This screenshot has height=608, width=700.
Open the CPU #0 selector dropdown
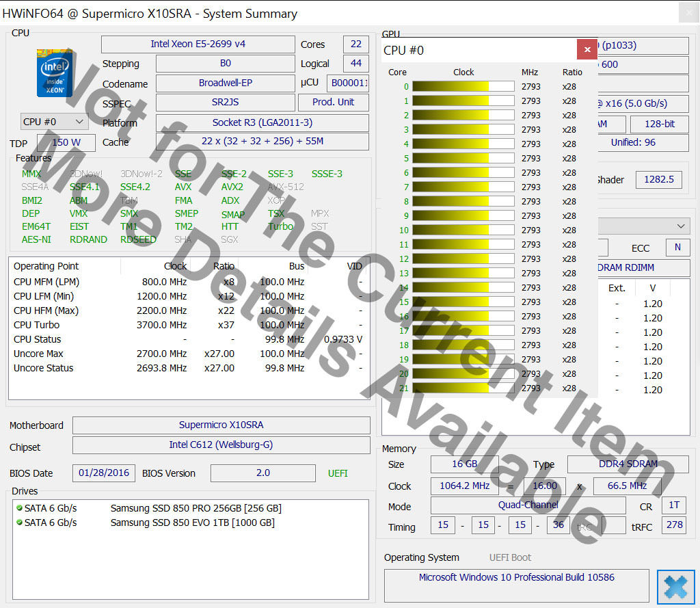click(x=54, y=122)
